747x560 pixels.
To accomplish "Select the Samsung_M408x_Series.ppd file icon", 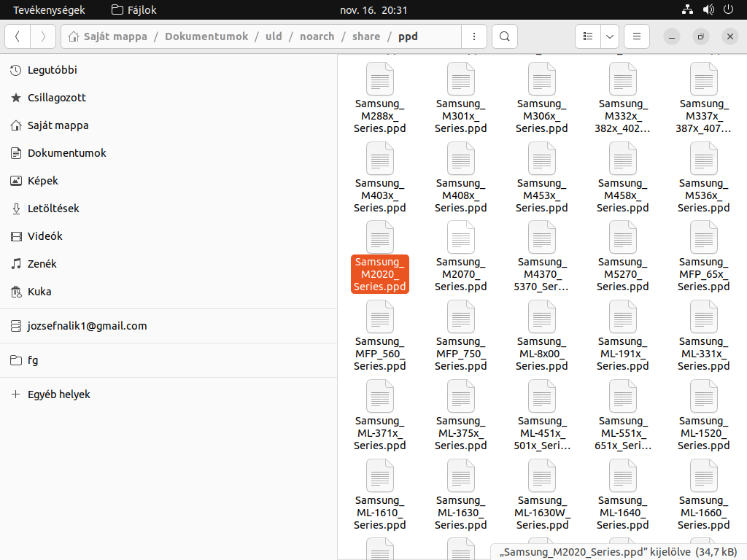I will [461, 158].
